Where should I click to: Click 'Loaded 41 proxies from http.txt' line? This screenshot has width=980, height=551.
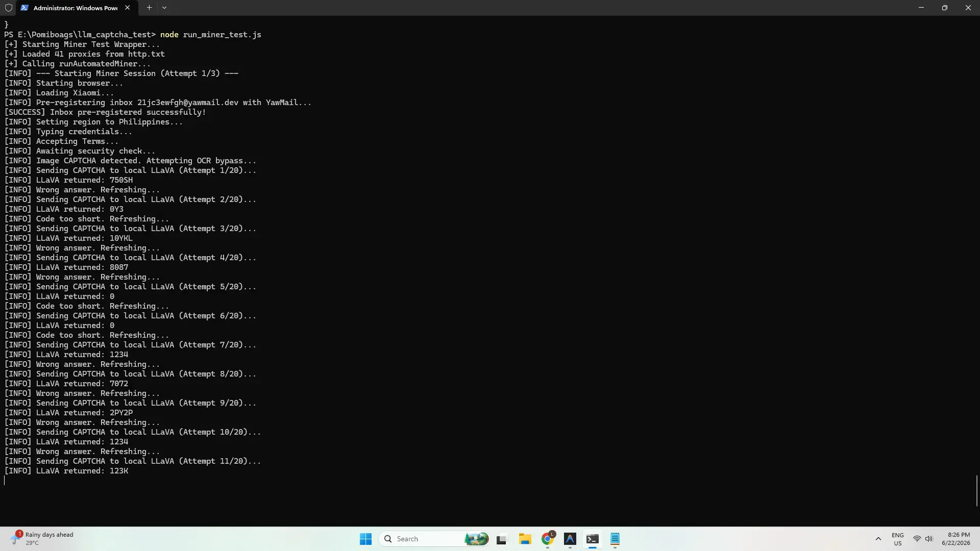tap(84, 54)
